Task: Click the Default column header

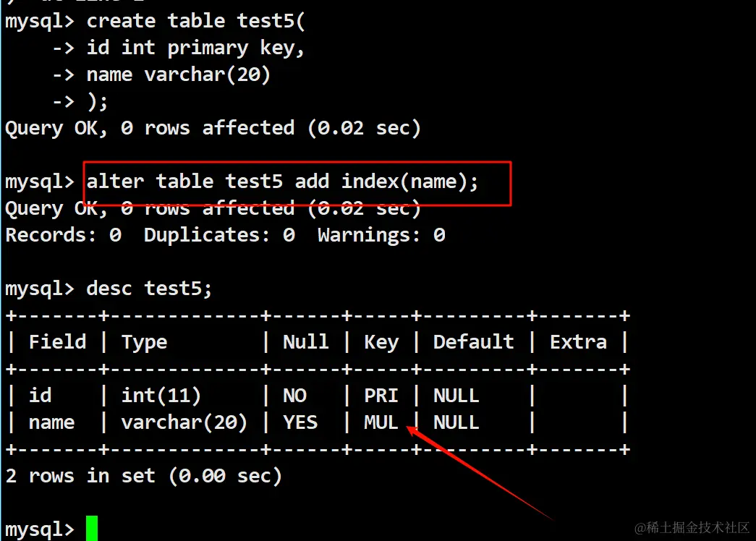Action: (474, 342)
